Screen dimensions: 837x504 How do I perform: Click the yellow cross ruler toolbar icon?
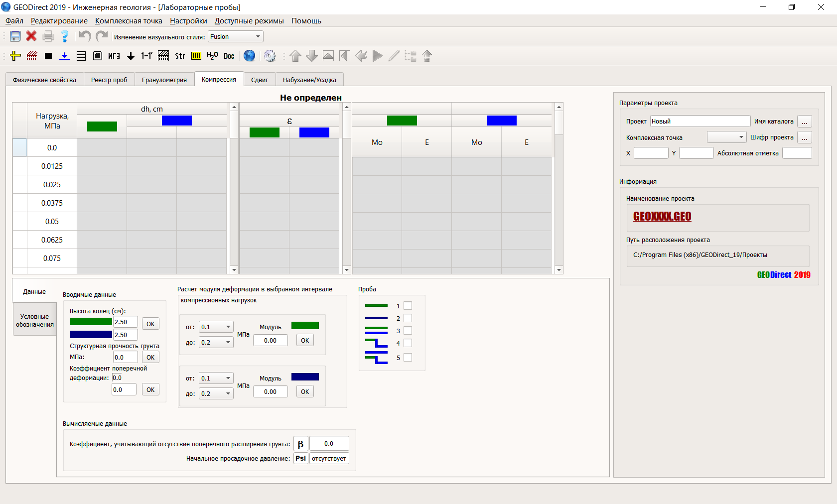pyautogui.click(x=15, y=56)
